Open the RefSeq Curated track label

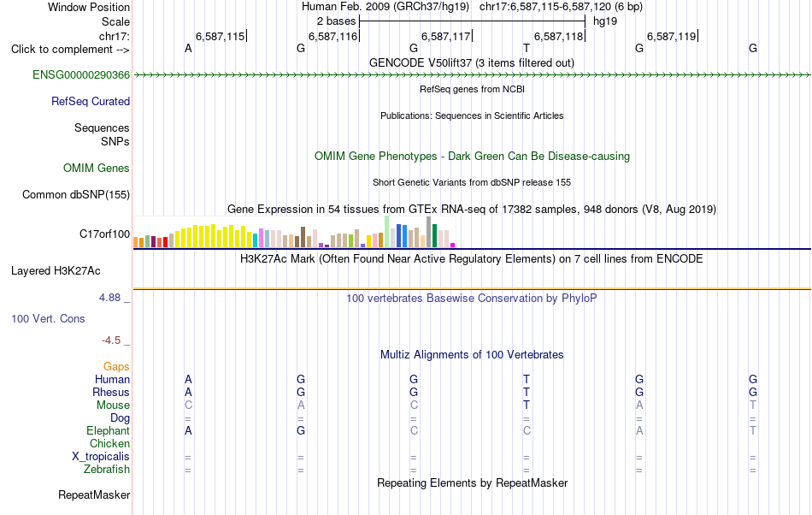point(91,102)
